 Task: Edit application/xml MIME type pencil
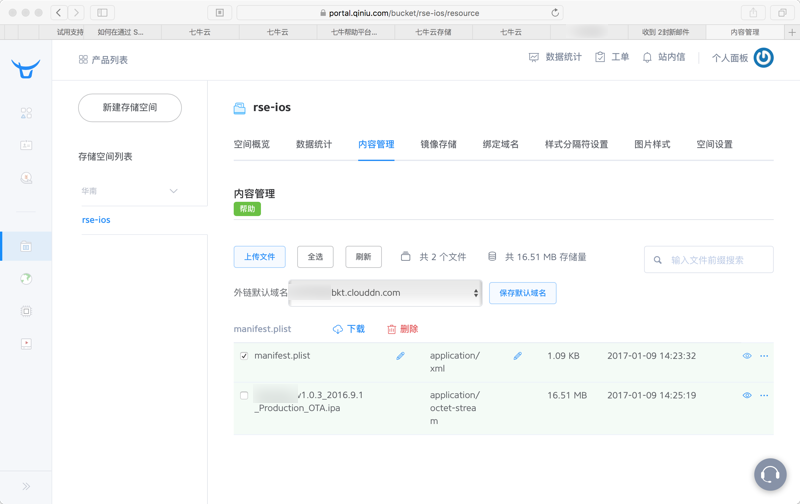point(517,356)
